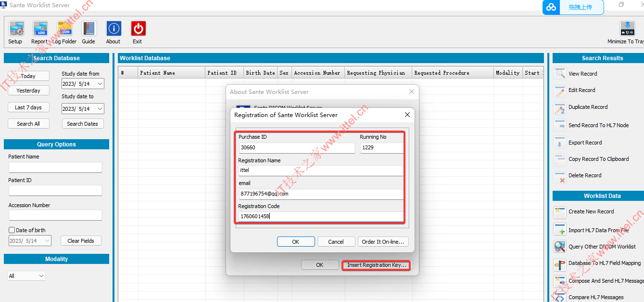Focus the Accession Number query field

pyautogui.click(x=55, y=215)
